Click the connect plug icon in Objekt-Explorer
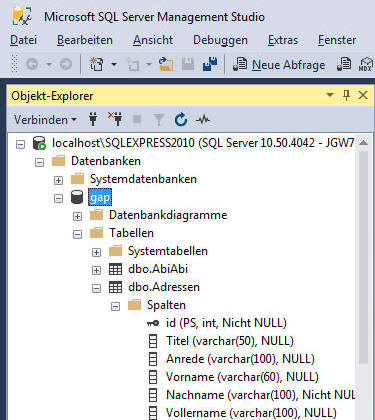 point(93,119)
